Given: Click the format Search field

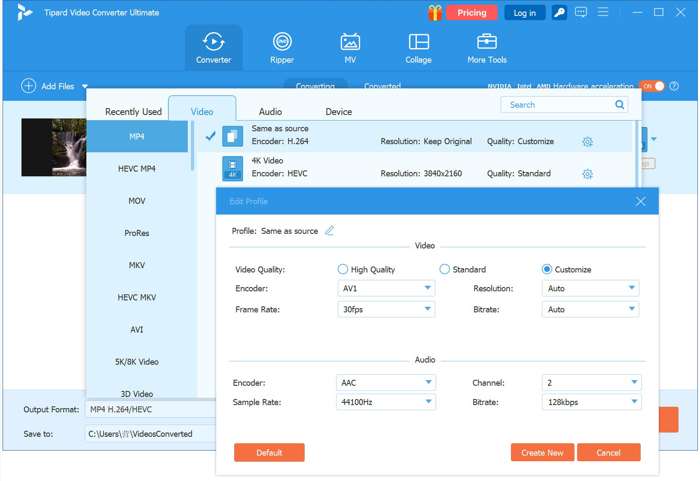Looking at the screenshot, I should point(564,105).
